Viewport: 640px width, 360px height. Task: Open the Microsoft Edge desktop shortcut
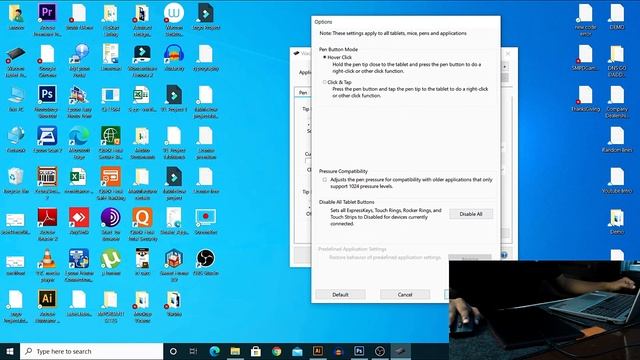tap(79, 142)
